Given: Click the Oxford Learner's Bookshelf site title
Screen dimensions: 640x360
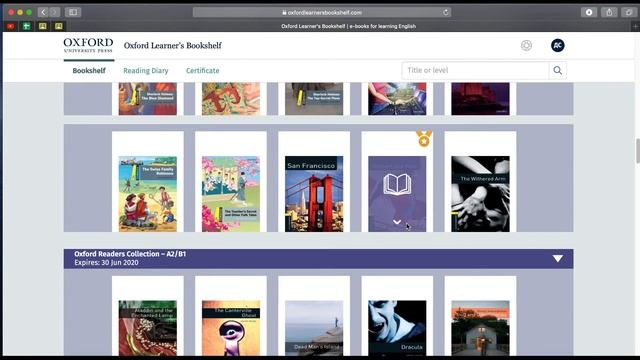Looking at the screenshot, I should pyautogui.click(x=173, y=45).
